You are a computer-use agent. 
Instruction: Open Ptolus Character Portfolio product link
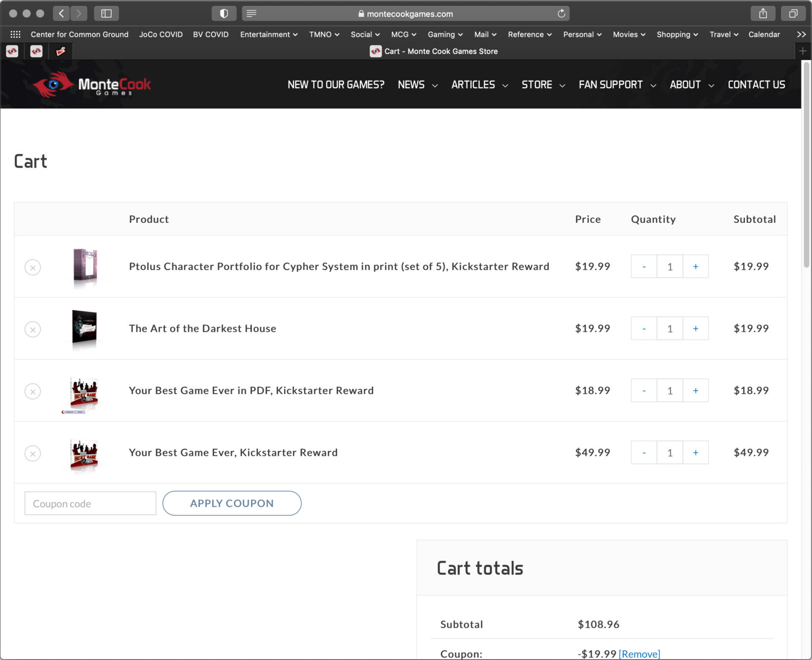tap(339, 267)
